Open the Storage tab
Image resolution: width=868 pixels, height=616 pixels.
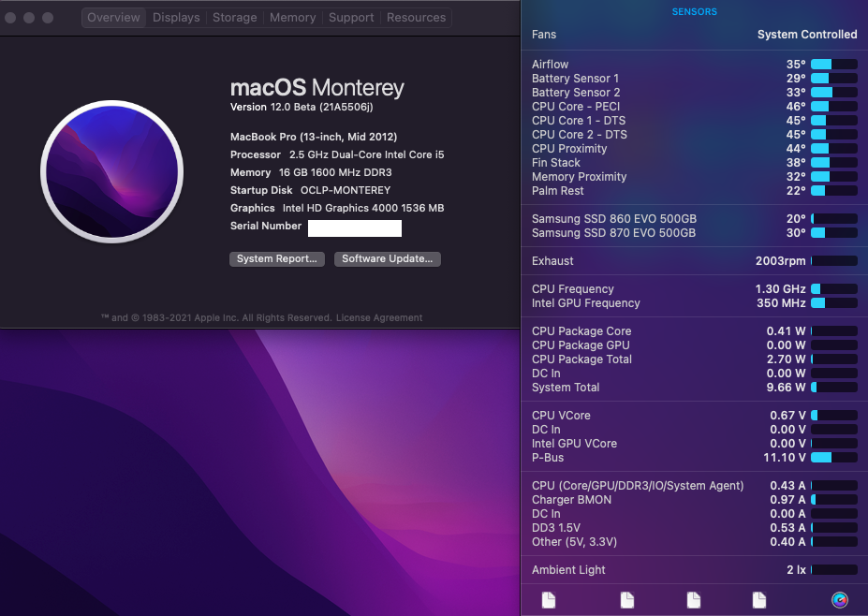point(234,17)
